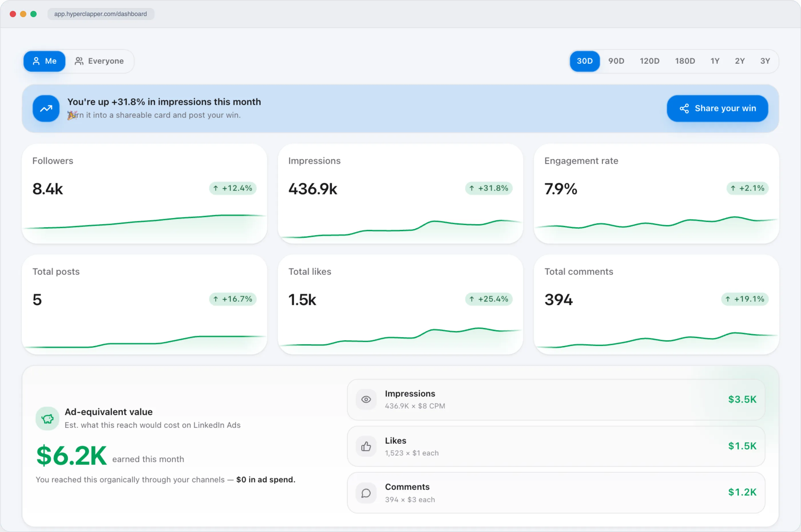Screen dimensions: 801x532
Task: Click the 436.9K × $8 CPM text
Action: 415,406
